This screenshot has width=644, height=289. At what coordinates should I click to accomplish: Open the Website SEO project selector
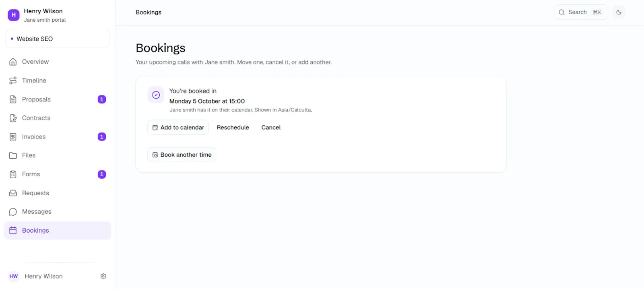tap(57, 39)
